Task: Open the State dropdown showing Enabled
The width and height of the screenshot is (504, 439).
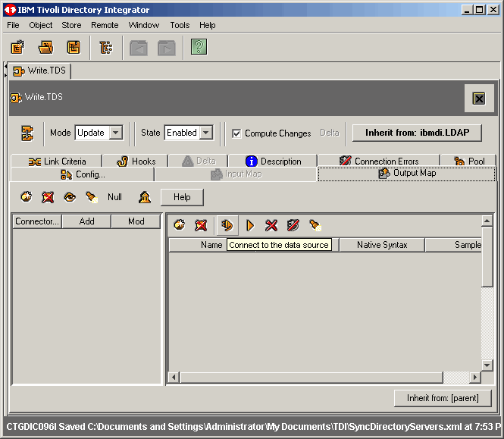Action: pos(205,133)
